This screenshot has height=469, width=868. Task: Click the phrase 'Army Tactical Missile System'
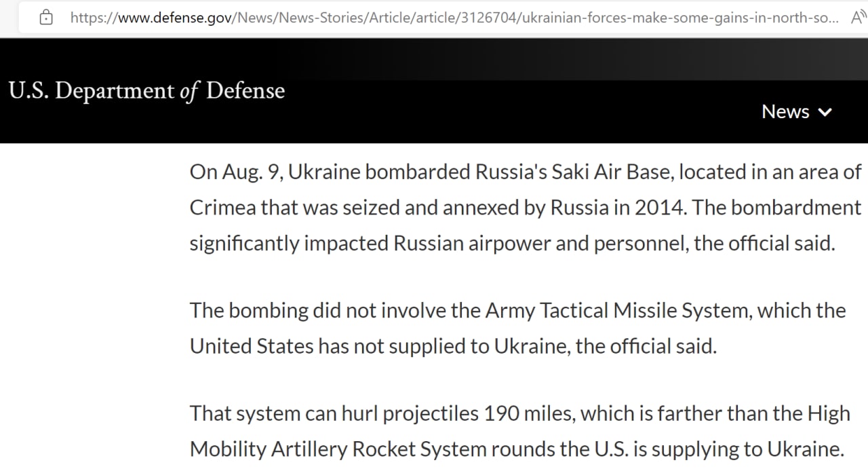point(618,311)
